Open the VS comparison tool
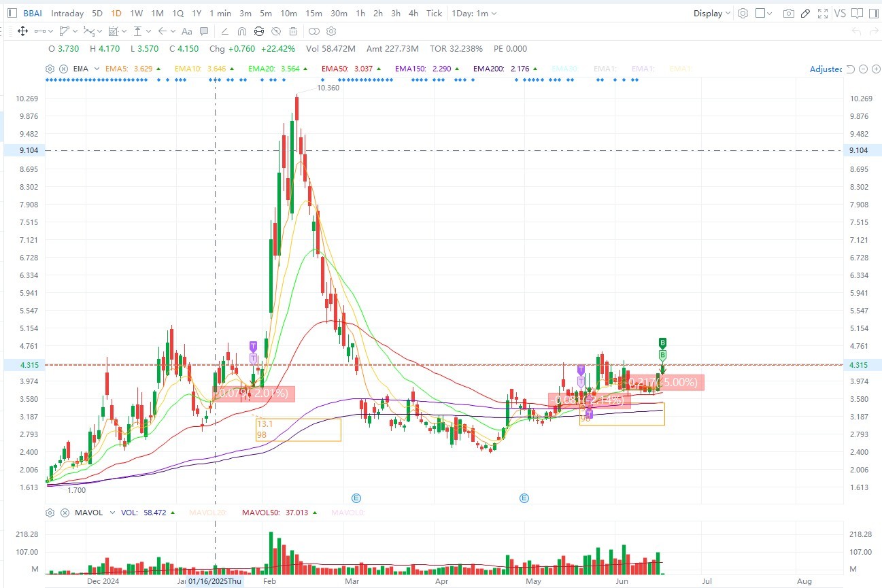 (840, 13)
